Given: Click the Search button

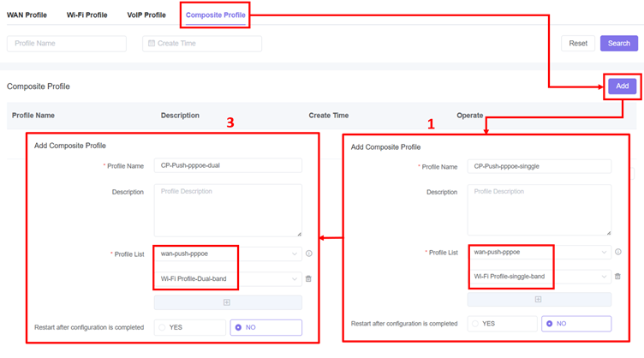Looking at the screenshot, I should 618,44.
